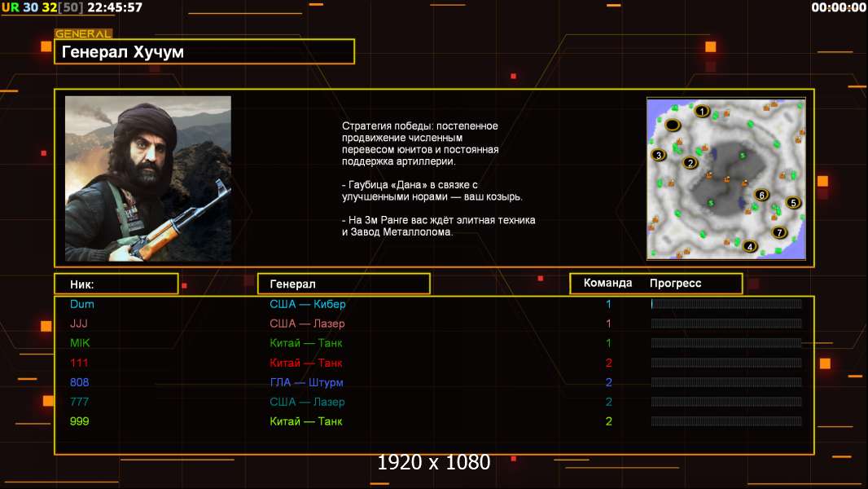This screenshot has height=489, width=868.
Task: Click 'Китай — Танк' general in 111 row
Action: 305,363
